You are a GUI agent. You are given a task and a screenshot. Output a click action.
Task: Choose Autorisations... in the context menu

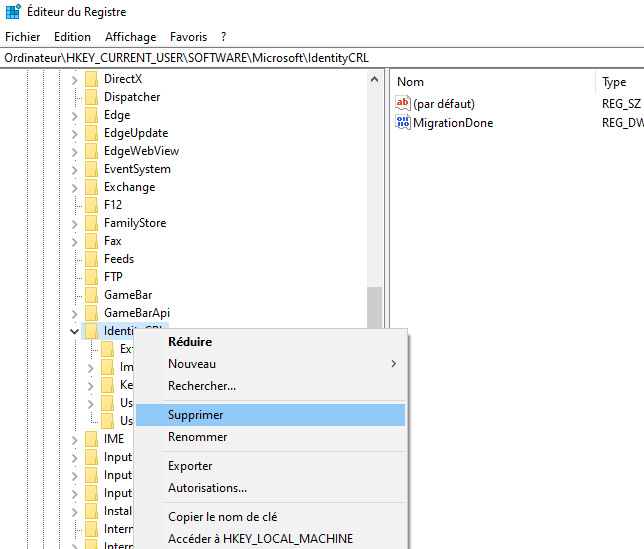click(x=270, y=488)
